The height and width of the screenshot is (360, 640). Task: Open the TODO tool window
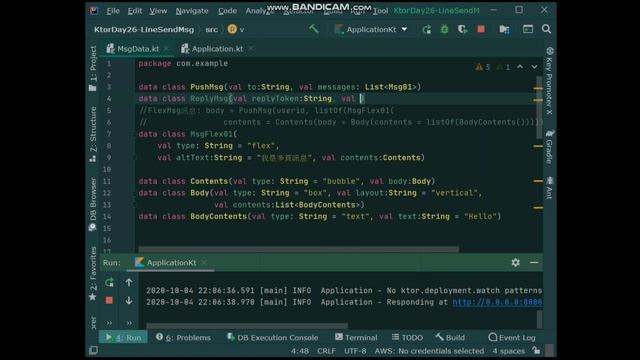pos(407,337)
